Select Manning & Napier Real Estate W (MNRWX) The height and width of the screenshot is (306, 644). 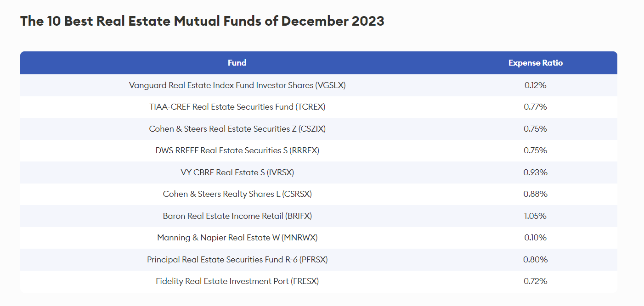[x=237, y=238]
